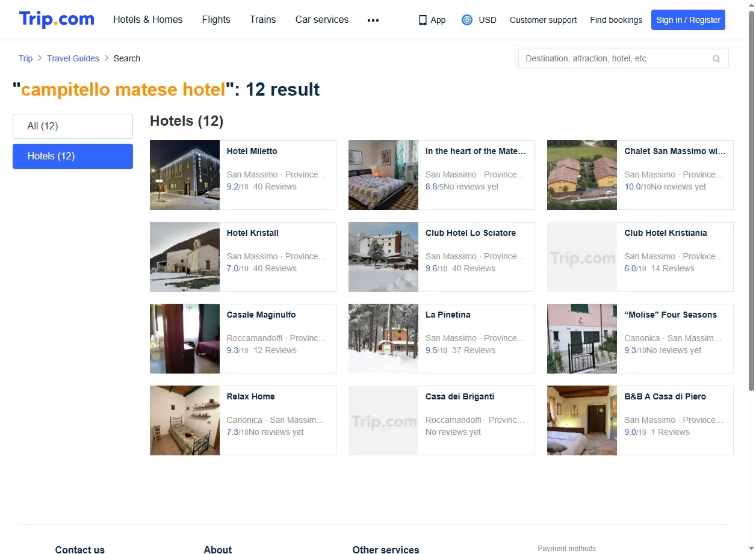Click Club Hotel Lo Sciatore title
The height and width of the screenshot is (554, 756).
tap(471, 233)
